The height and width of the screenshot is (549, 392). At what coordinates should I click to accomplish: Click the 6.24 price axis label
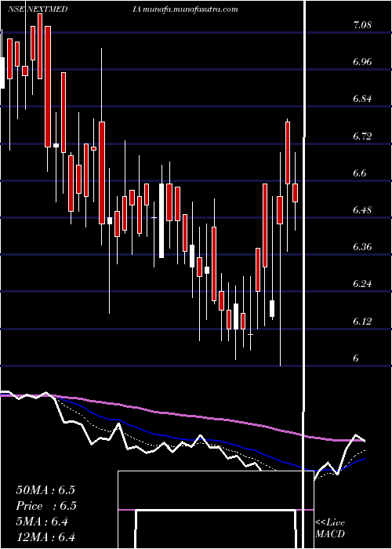click(x=362, y=284)
